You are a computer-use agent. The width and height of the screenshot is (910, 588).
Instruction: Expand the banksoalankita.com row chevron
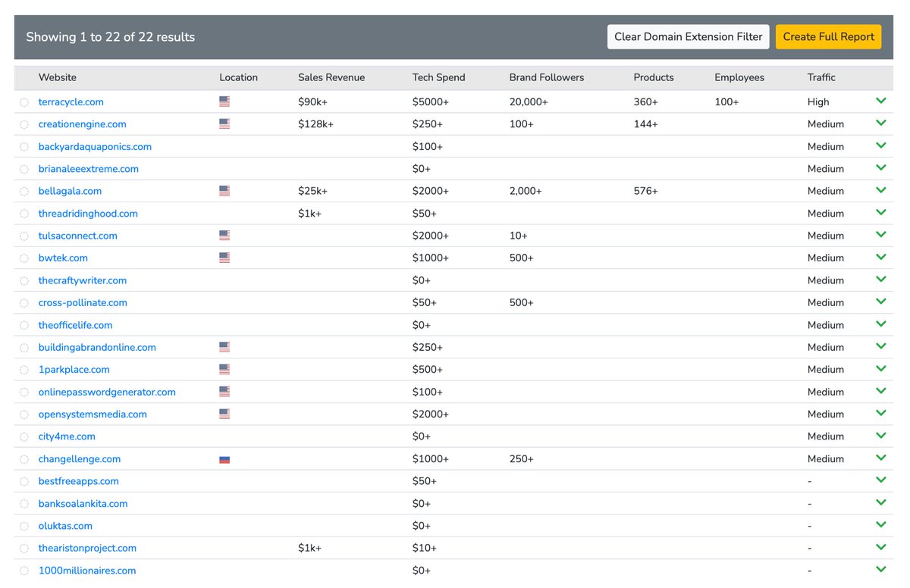point(880,502)
